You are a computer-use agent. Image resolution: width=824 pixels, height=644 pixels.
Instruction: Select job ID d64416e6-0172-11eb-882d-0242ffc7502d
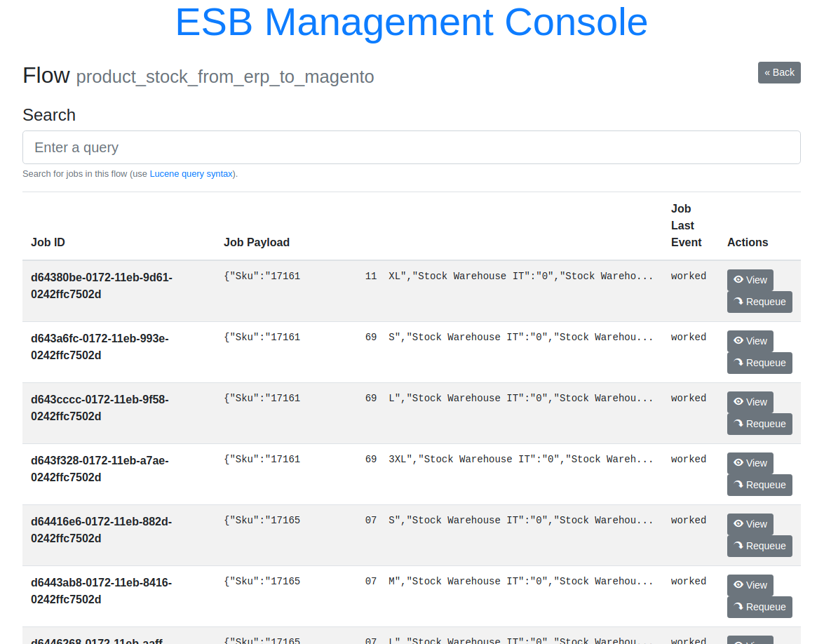102,530
